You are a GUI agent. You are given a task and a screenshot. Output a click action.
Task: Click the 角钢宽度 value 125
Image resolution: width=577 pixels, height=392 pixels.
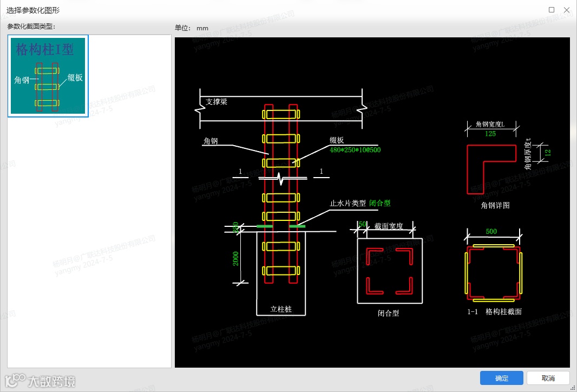coord(490,134)
